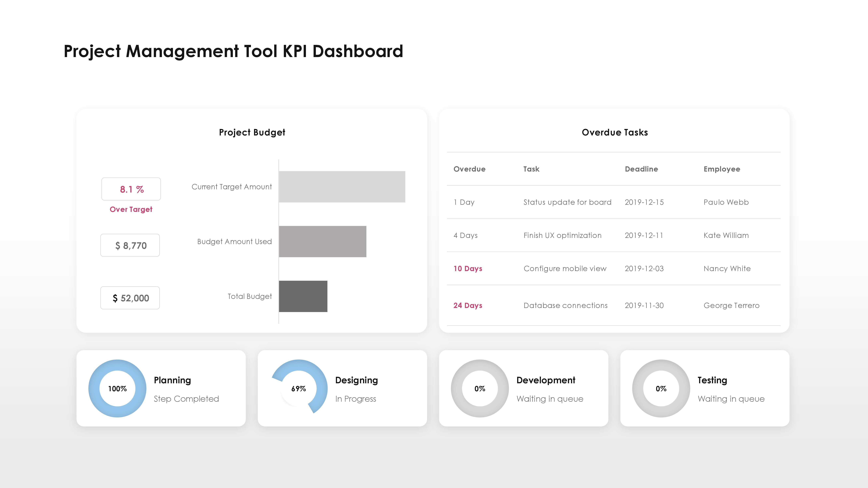868x488 pixels.
Task: Select the $ 52,000 value box
Action: (130, 298)
